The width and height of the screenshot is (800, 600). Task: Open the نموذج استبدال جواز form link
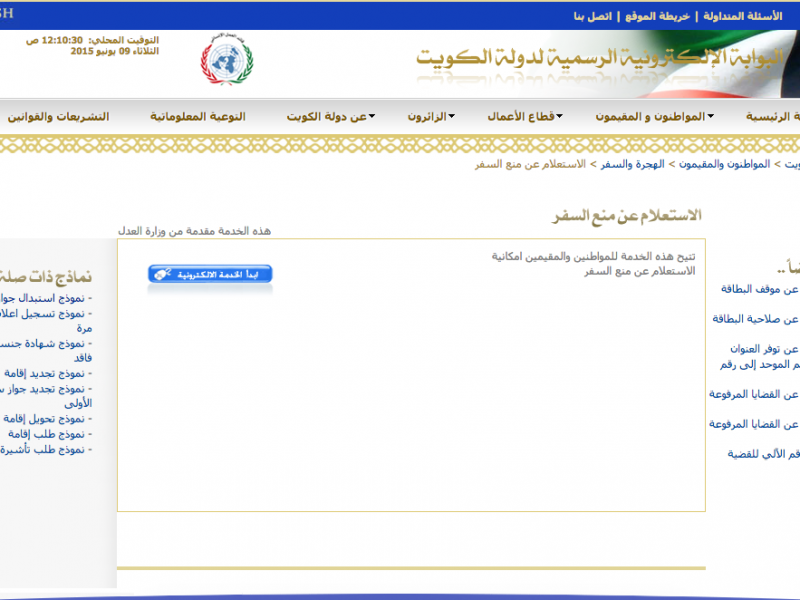pyautogui.click(x=43, y=298)
